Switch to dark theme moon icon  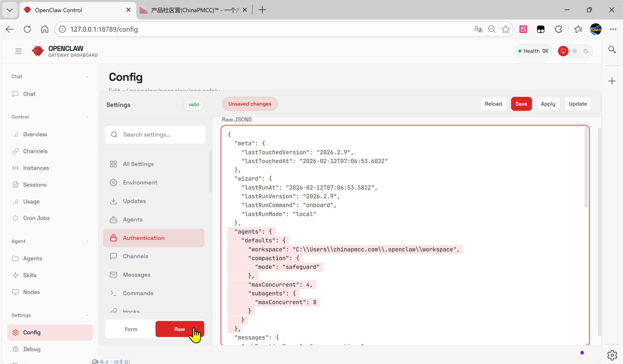click(x=586, y=51)
